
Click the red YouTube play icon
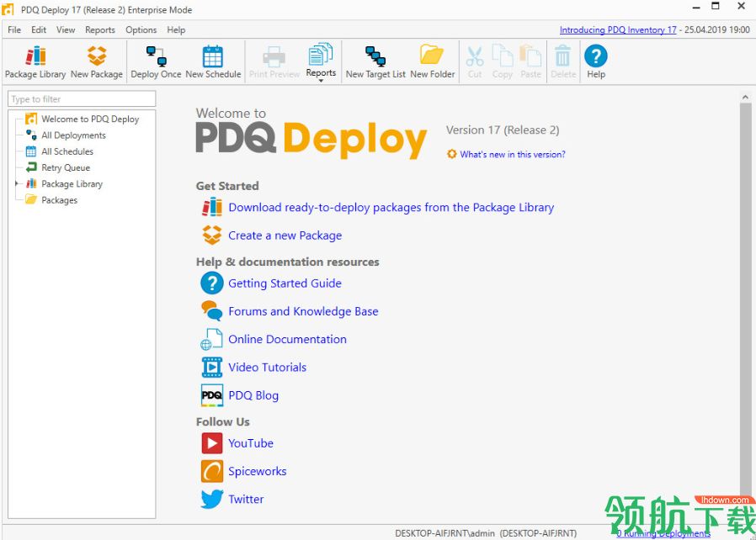point(211,443)
